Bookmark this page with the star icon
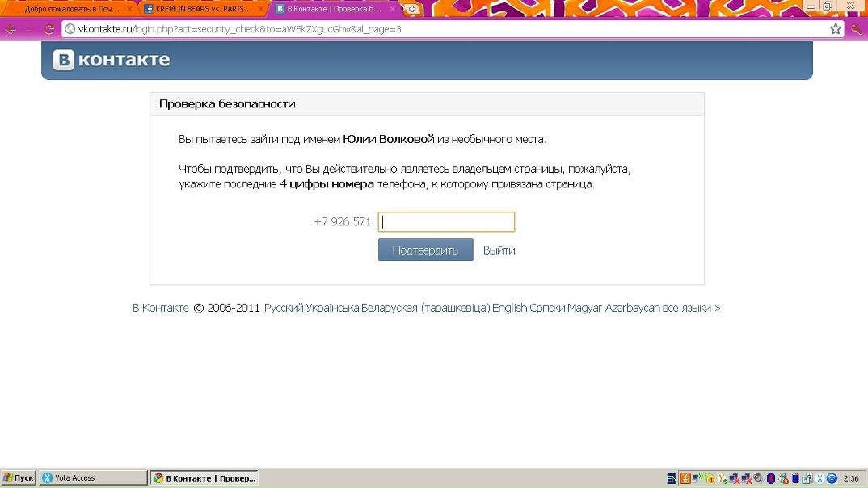 836,29
